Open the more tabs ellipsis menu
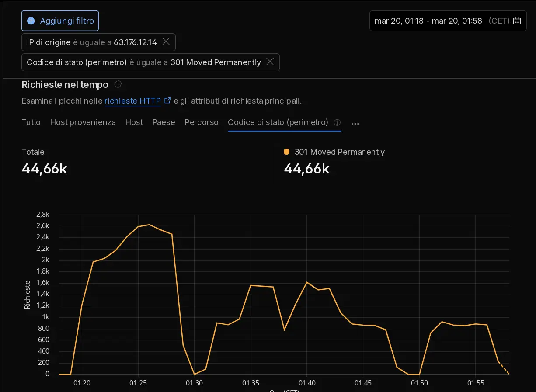Image resolution: width=536 pixels, height=392 pixels. pyautogui.click(x=355, y=124)
